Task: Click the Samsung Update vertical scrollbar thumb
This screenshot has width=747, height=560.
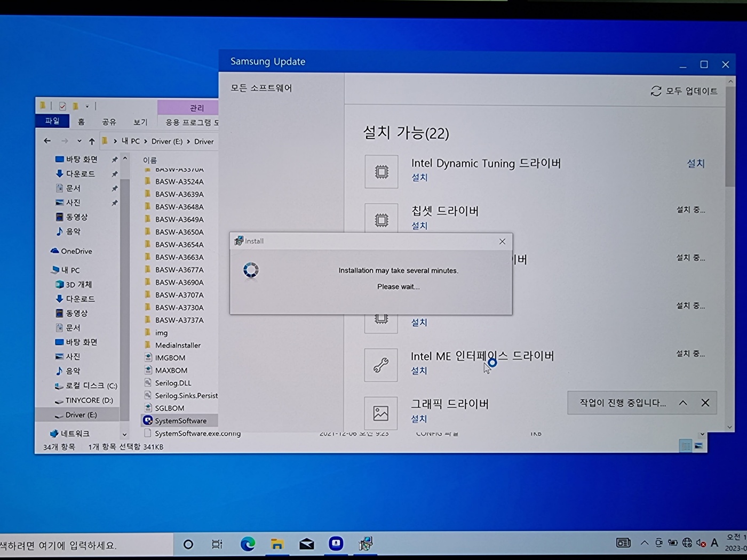Action: coord(729,136)
